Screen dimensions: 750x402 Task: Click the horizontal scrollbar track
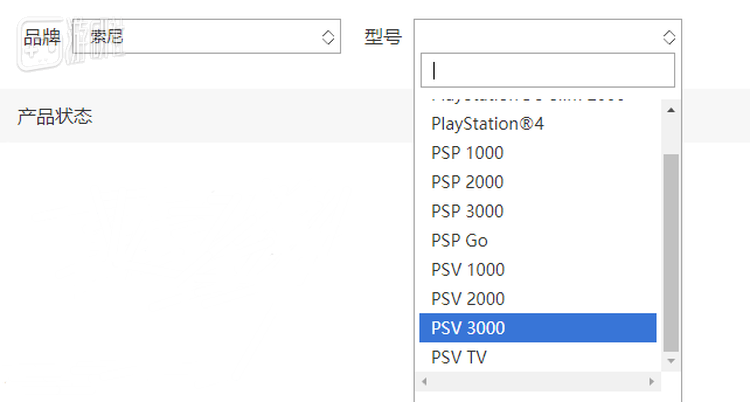pyautogui.click(x=538, y=381)
